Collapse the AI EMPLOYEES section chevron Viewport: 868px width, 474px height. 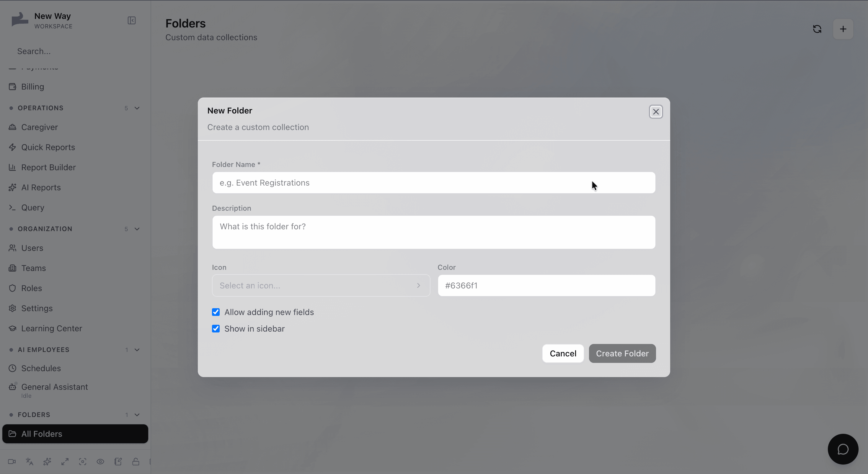[x=137, y=350]
